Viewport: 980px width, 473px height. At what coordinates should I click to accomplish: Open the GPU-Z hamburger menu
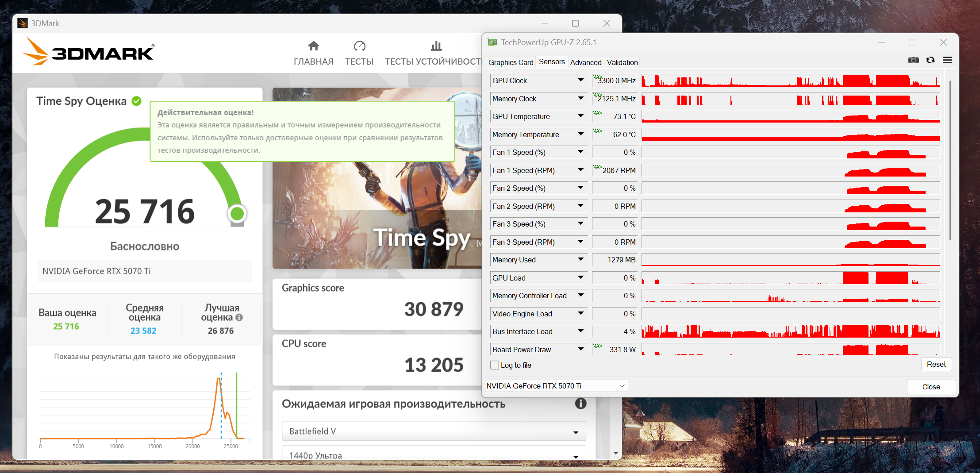point(947,60)
